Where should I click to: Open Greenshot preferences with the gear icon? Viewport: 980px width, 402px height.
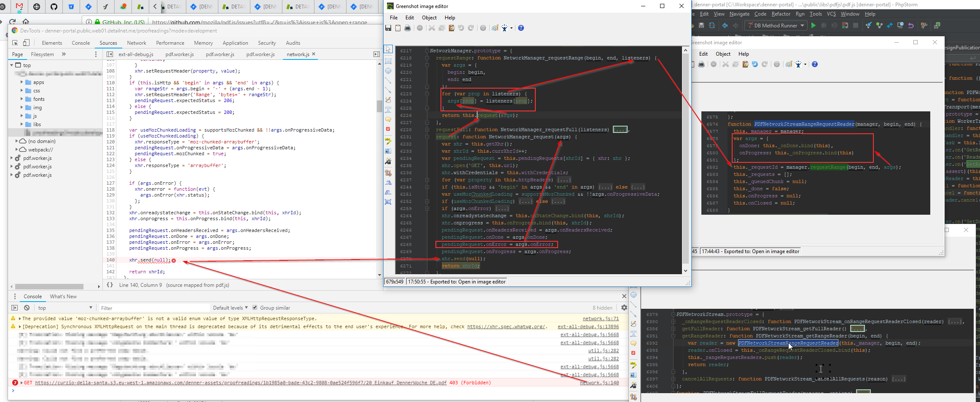[483, 28]
